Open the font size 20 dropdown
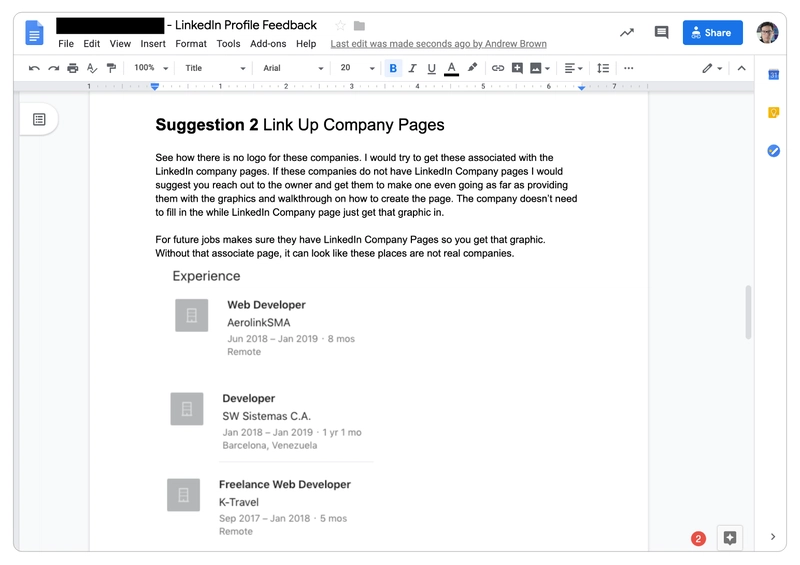800x565 pixels. pyautogui.click(x=357, y=68)
